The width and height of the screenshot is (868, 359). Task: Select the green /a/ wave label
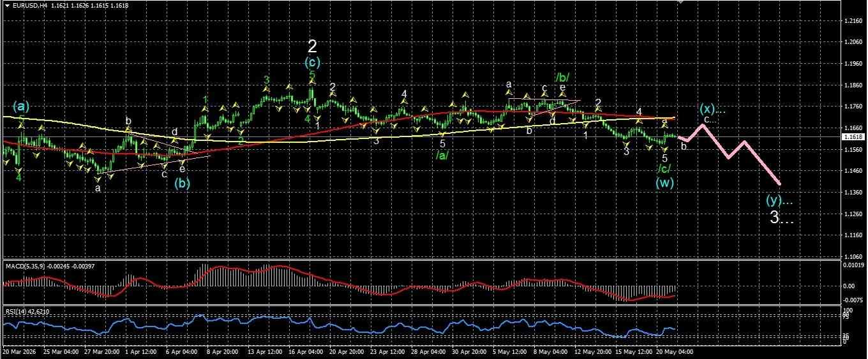[441, 156]
